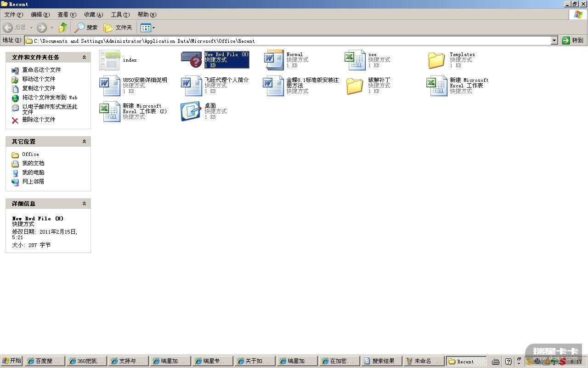Image resolution: width=588 pixels, height=368 pixels.
Task: Open the 开始 Start menu
Action: click(11, 361)
